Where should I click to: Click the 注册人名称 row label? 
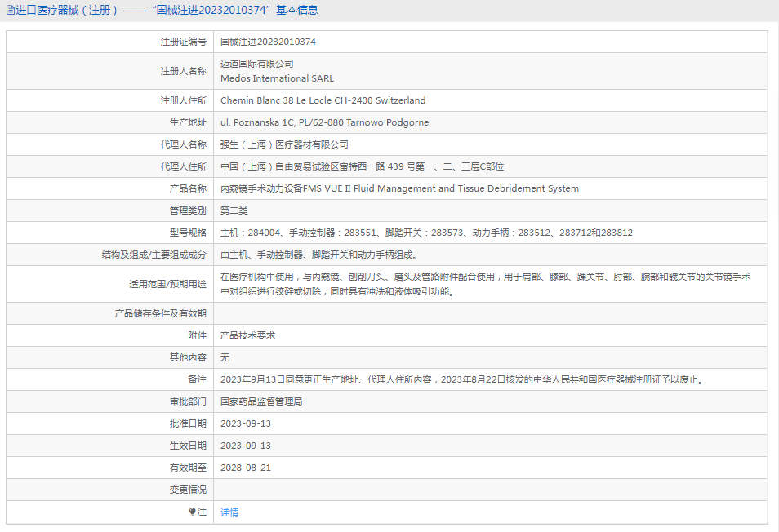[x=184, y=71]
